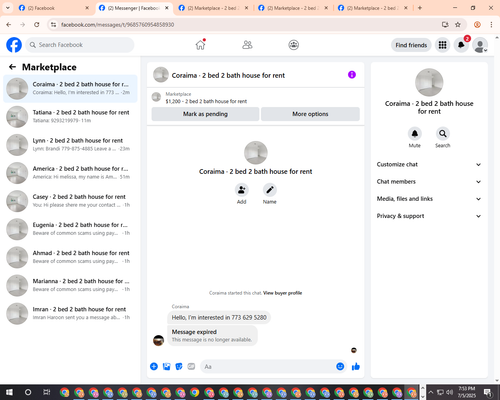Image resolution: width=500 pixels, height=400 pixels.
Task: Open the account profile picture menu
Action: coord(480,45)
